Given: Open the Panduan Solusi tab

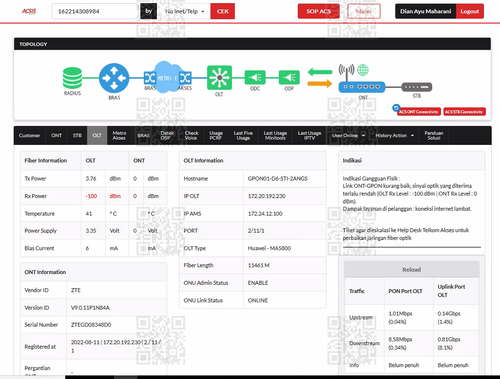Looking at the screenshot, I should [x=434, y=135].
